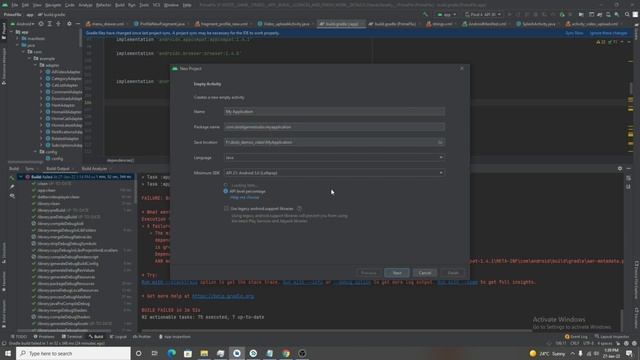Click the docs.gradle.org help link
The image size is (640, 360).
(x=223, y=296)
